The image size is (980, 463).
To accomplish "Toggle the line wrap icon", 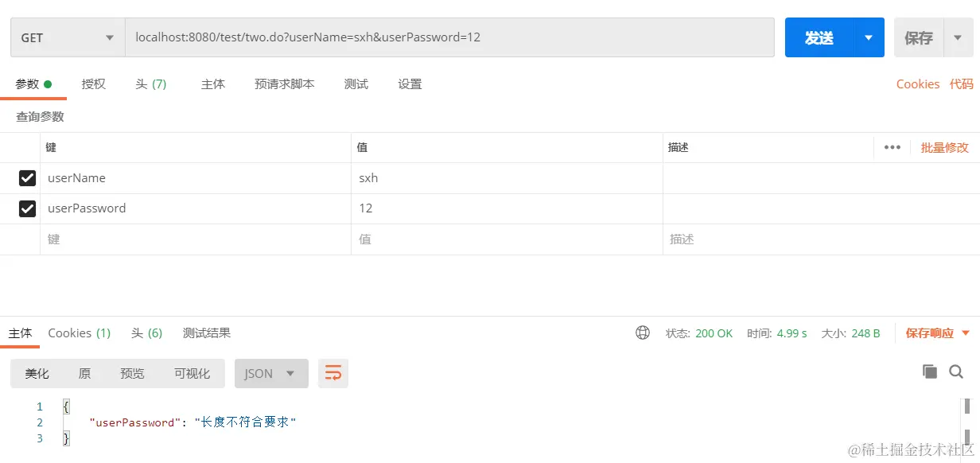I will tap(333, 373).
